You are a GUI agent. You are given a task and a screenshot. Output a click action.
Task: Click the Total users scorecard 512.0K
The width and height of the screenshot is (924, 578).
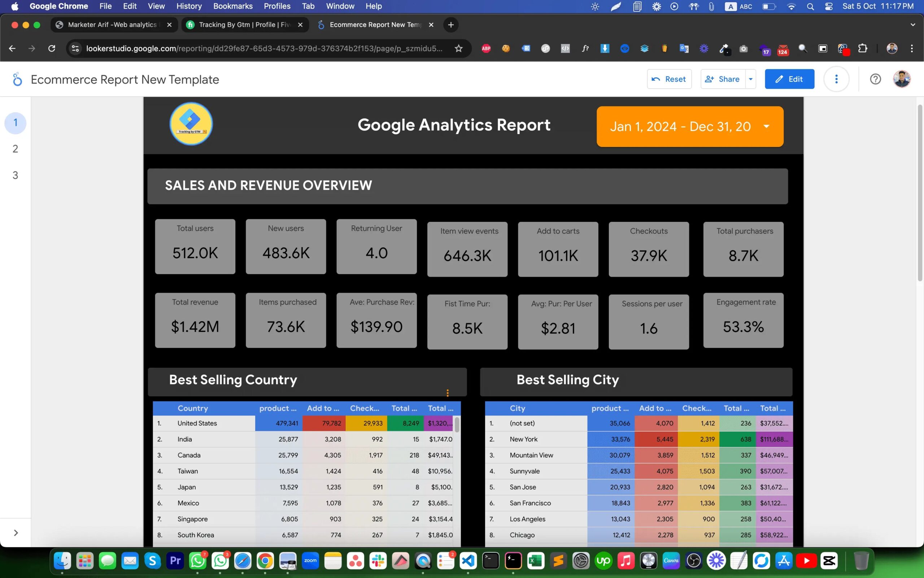195,246
